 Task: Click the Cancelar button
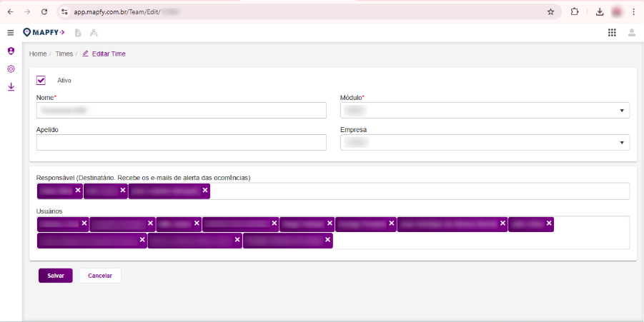tap(100, 276)
